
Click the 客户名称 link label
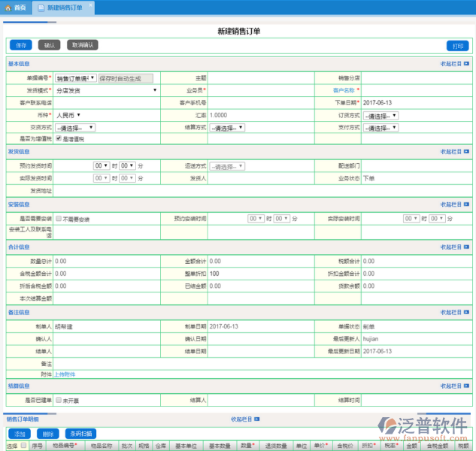pyautogui.click(x=344, y=90)
